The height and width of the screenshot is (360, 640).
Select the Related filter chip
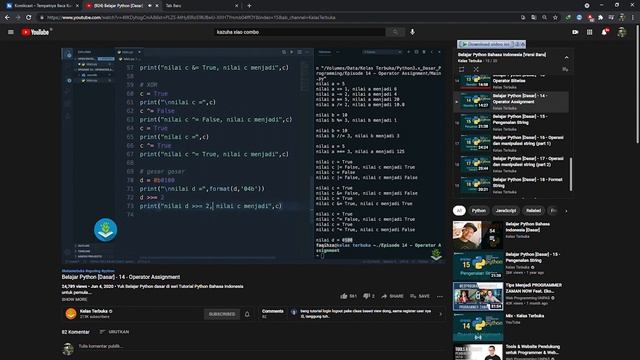(533, 211)
